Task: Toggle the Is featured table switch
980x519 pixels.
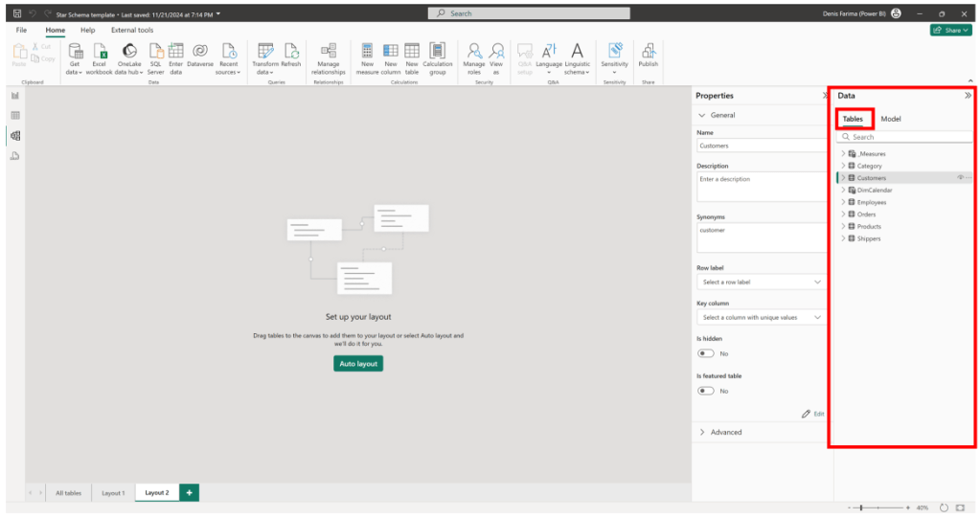Action: click(x=706, y=391)
